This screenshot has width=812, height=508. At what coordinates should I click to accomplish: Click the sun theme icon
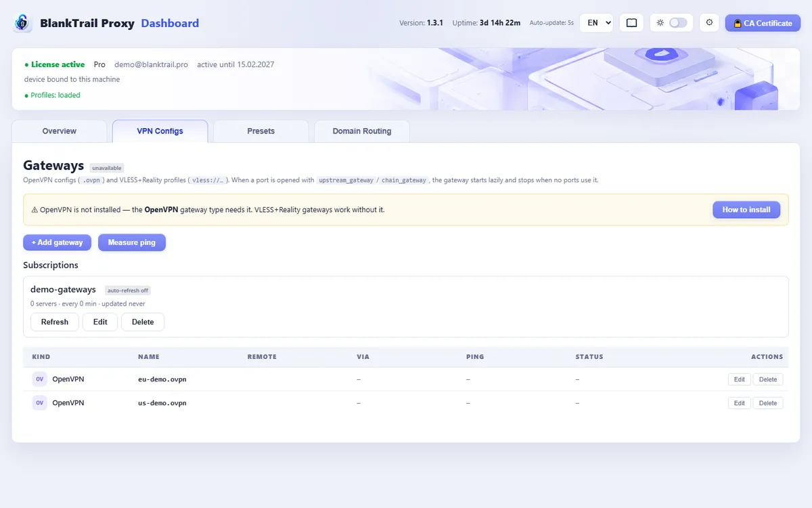coord(660,23)
